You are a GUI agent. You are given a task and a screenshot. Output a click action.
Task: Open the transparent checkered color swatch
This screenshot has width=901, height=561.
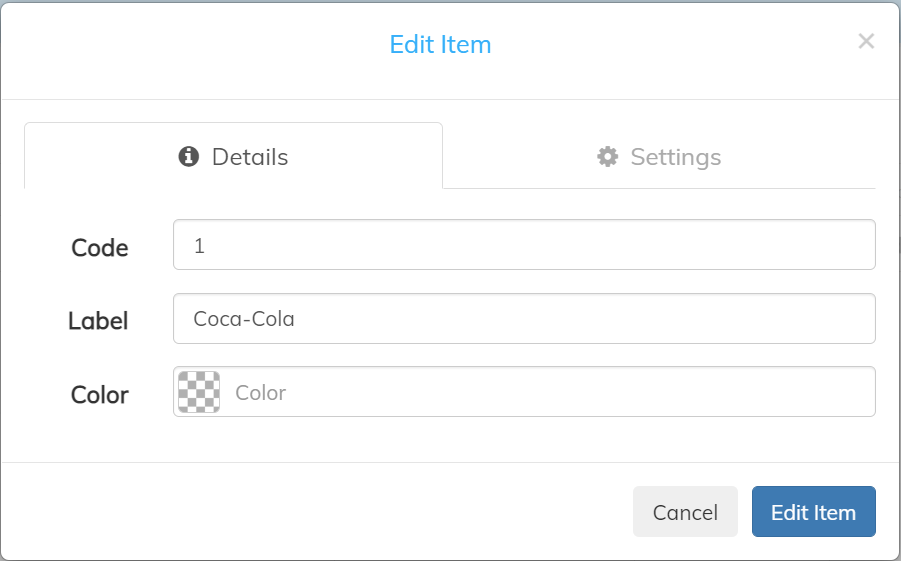(199, 392)
